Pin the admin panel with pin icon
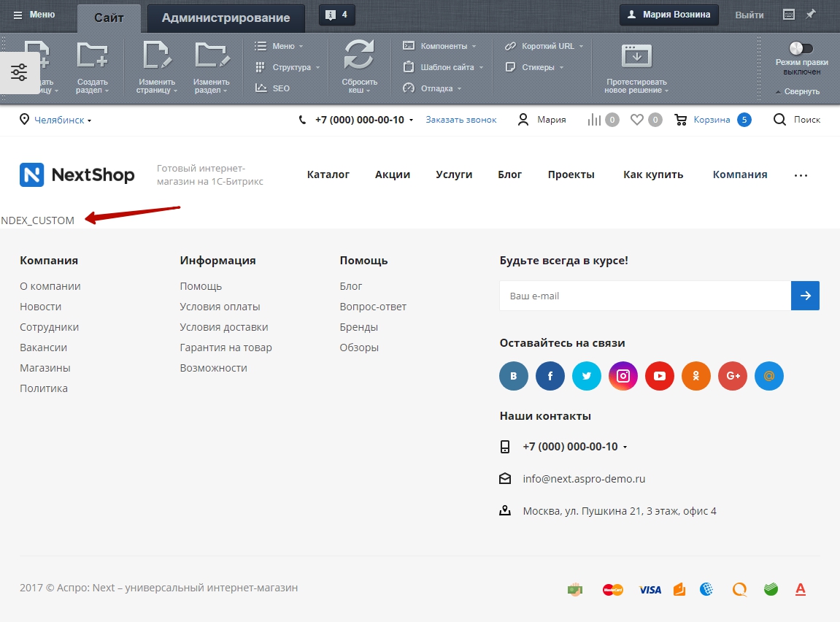 811,15
